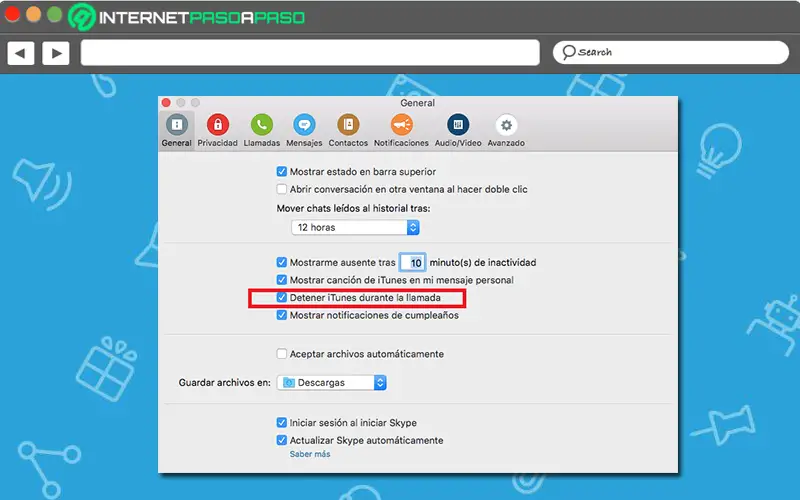800x500 pixels.
Task: Enable Aceptar archivos automáticamente
Action: (282, 354)
